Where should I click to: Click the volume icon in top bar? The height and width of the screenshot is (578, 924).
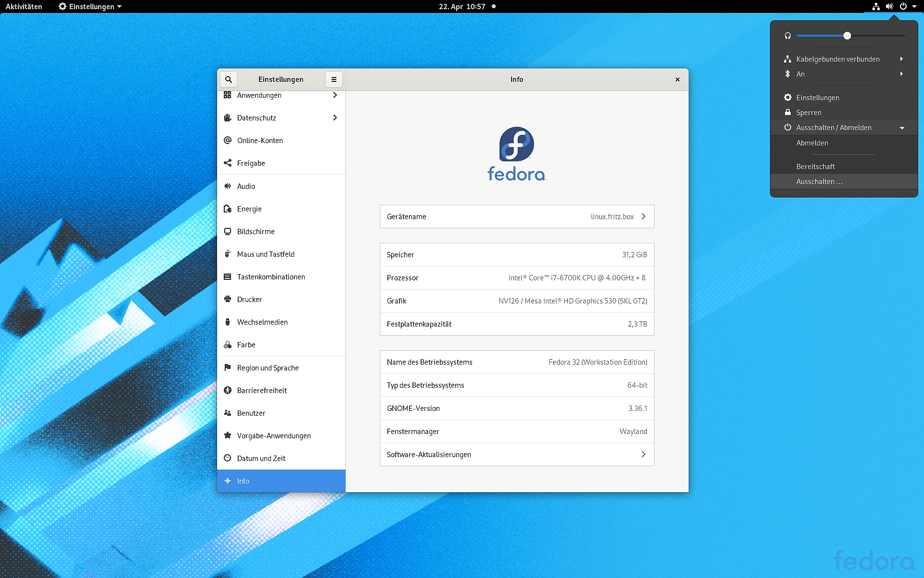click(x=889, y=6)
